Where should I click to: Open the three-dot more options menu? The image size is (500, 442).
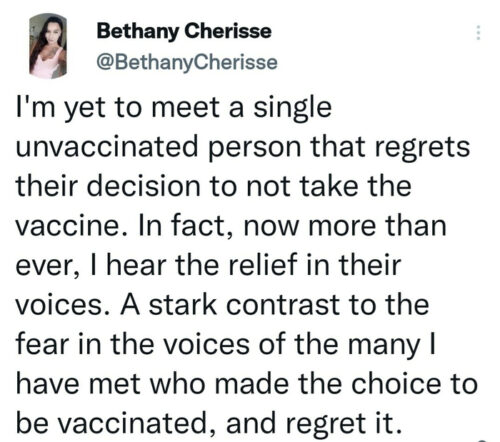(x=478, y=33)
